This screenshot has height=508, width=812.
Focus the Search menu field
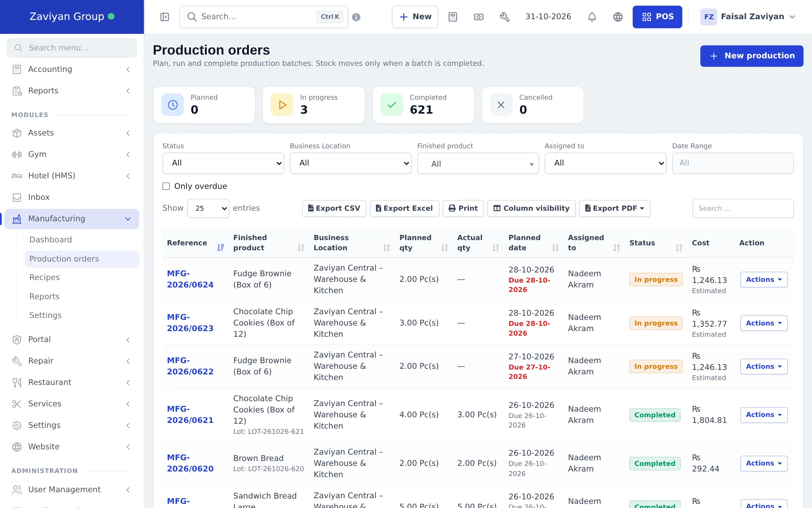[x=72, y=48]
